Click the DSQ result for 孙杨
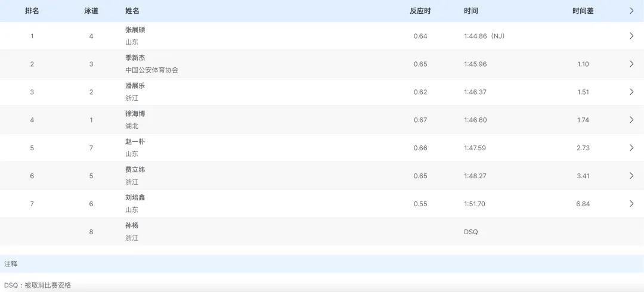The image size is (644, 292). [x=471, y=232]
